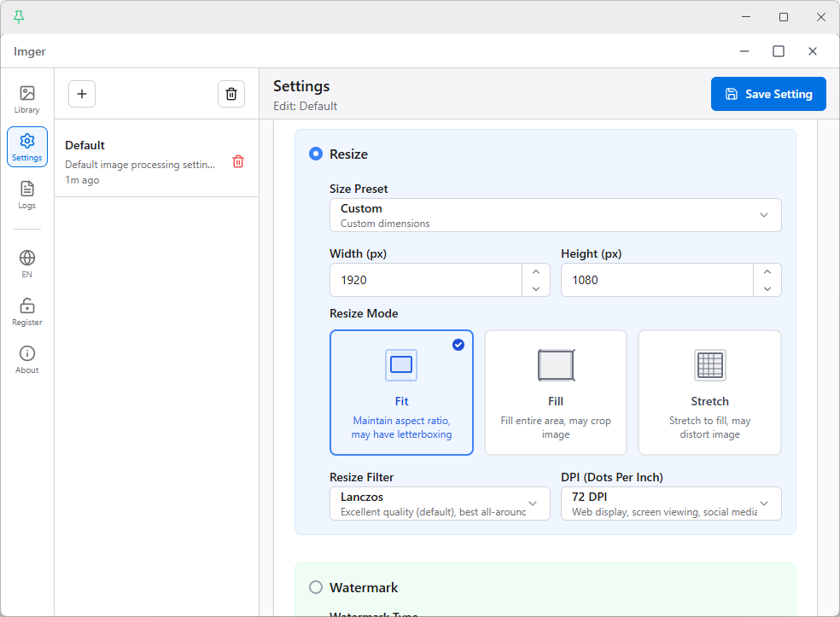Open the Logs page icon
Screen dimensions: 840x617
click(x=27, y=195)
